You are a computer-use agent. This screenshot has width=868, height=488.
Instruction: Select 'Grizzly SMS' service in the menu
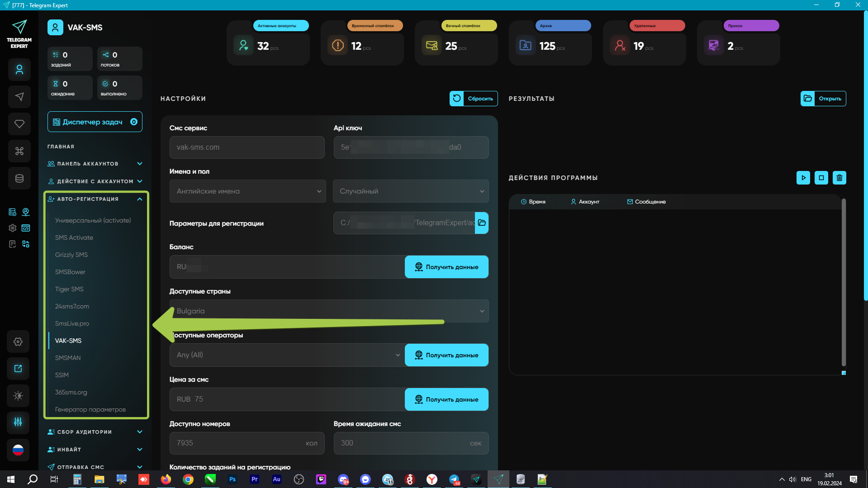[71, 255]
